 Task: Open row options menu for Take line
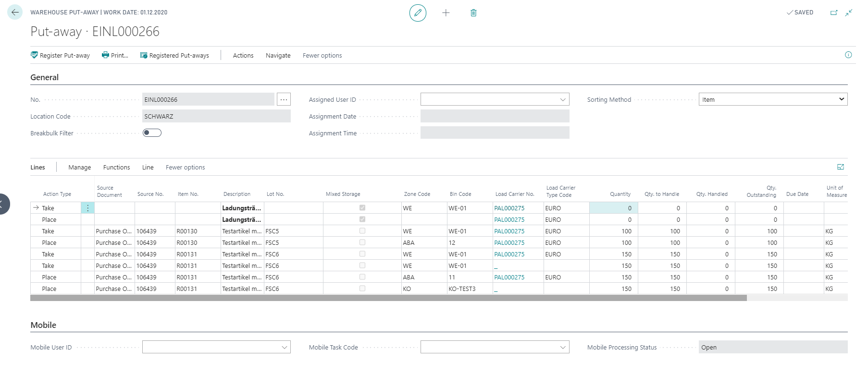coord(87,208)
